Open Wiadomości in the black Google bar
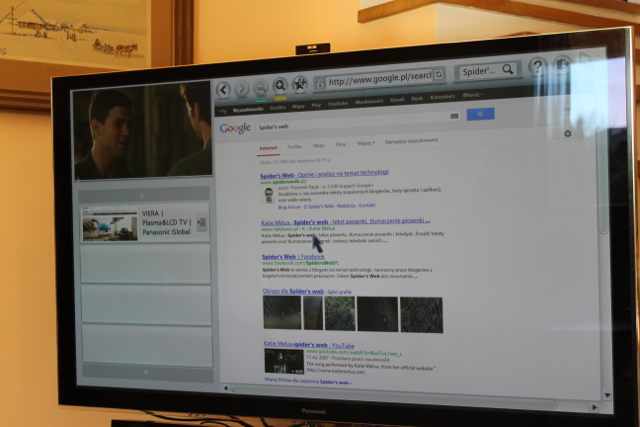The height and width of the screenshot is (427, 640). (369, 102)
